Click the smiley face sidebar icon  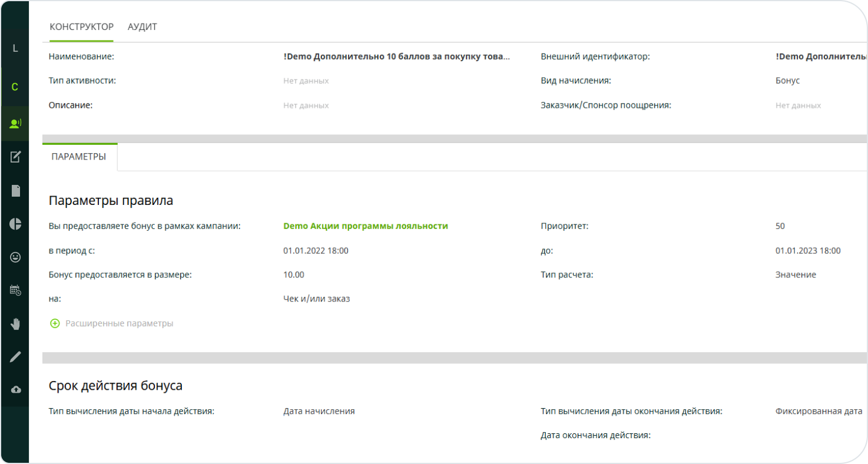pos(15,257)
